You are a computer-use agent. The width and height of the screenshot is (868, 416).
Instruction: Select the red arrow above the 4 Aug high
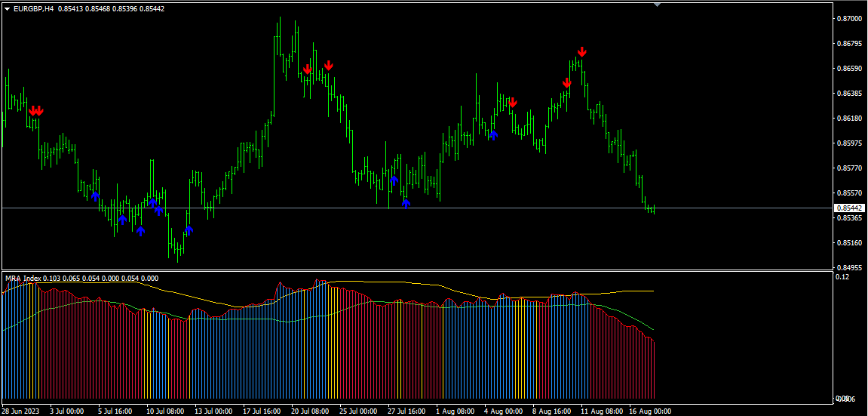point(513,102)
